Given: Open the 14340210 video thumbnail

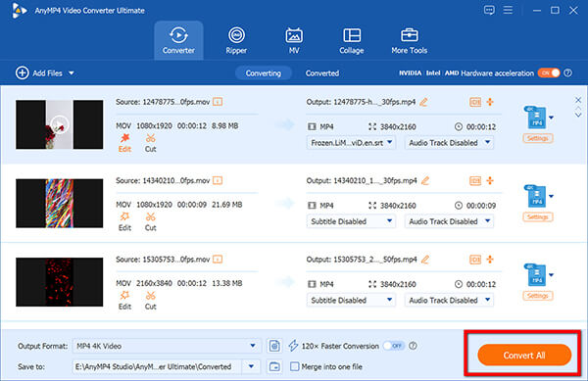Looking at the screenshot, I should click(59, 203).
